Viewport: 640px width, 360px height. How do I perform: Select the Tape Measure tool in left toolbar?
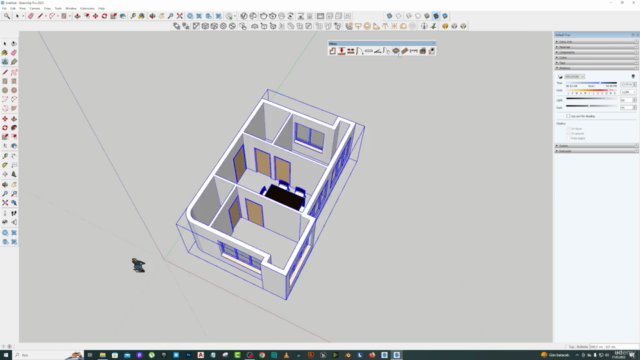5,156
